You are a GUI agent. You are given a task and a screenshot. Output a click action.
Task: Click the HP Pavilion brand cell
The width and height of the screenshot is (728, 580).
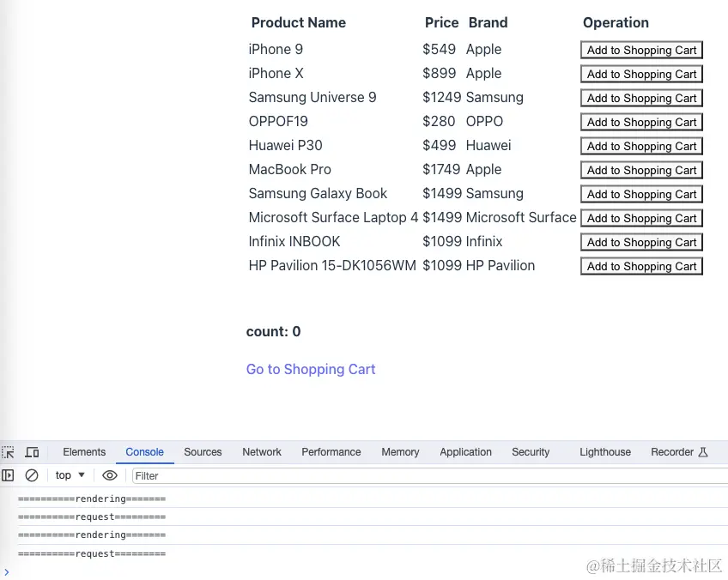500,266
